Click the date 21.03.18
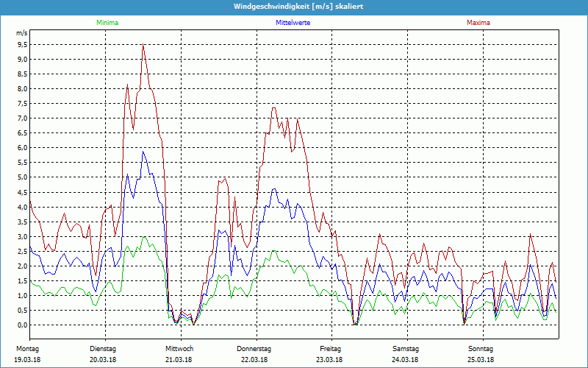Image resolution: width=588 pixels, height=368 pixels. [179, 360]
